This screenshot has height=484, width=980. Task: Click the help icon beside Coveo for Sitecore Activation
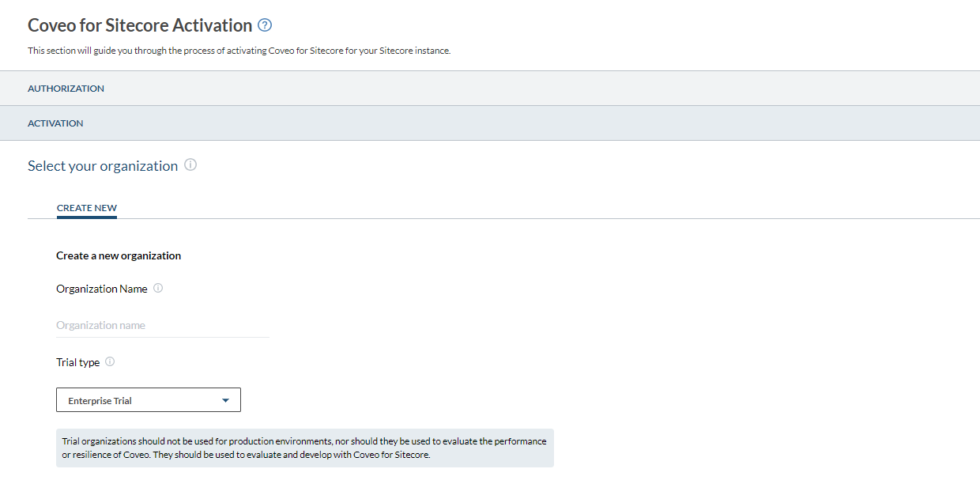click(265, 25)
